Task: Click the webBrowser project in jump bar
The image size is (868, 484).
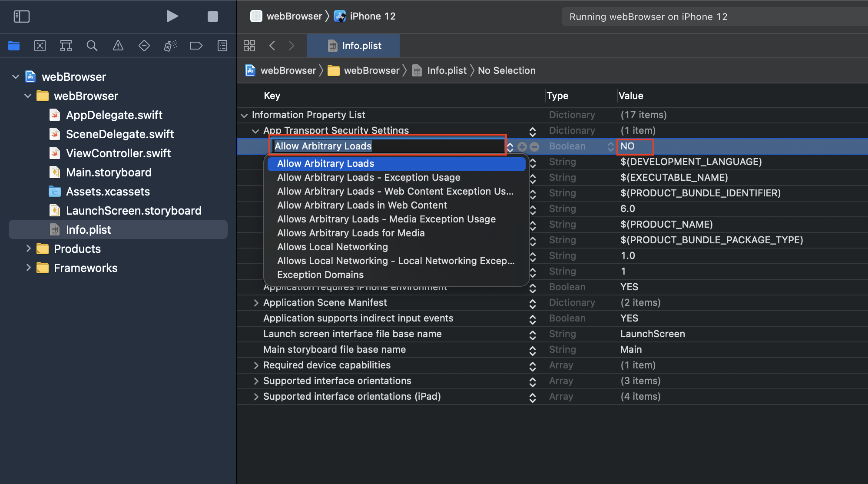Action: (x=281, y=70)
